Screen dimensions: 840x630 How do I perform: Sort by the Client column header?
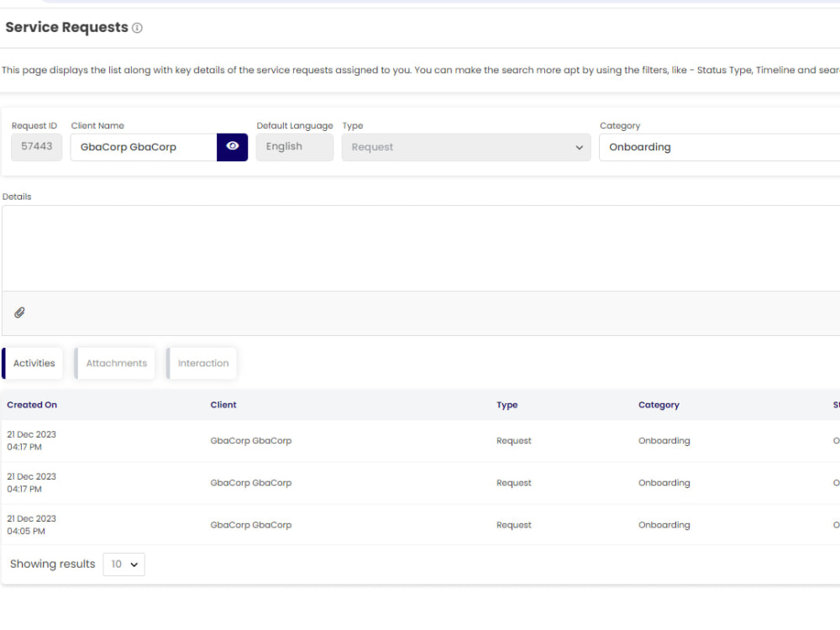223,405
